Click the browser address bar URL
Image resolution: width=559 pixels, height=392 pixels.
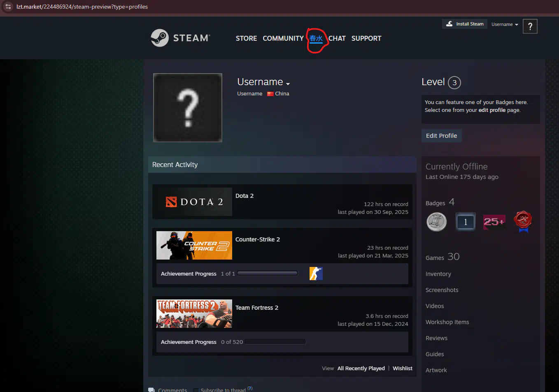[82, 7]
